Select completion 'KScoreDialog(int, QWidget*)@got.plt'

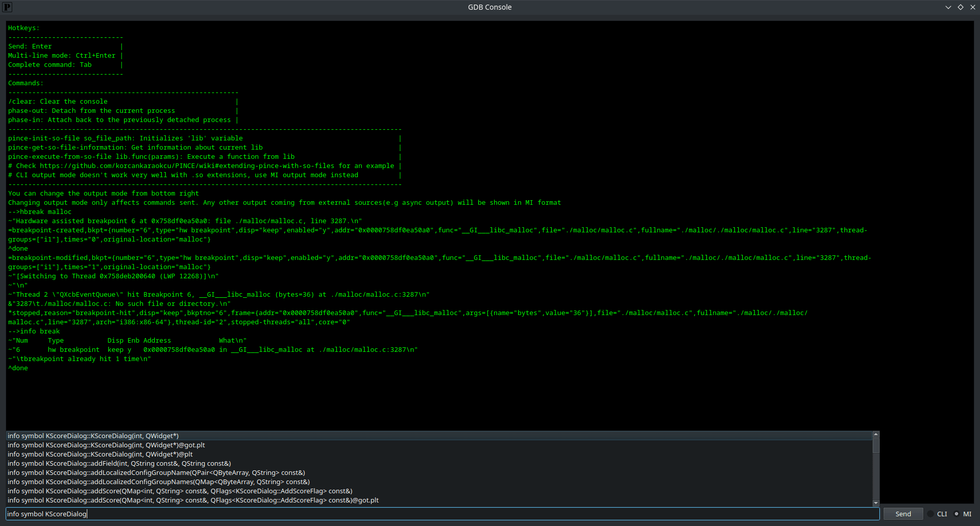point(439,445)
